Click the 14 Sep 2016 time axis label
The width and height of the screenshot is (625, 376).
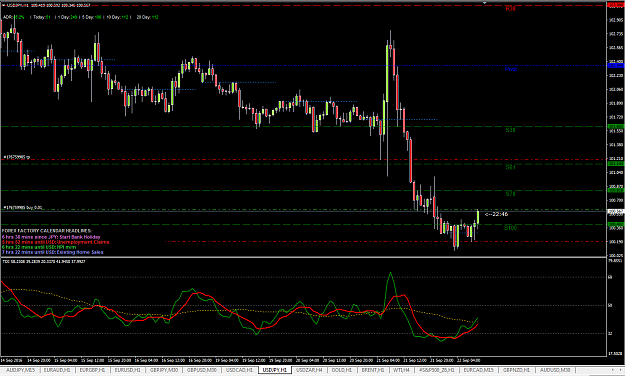12,360
